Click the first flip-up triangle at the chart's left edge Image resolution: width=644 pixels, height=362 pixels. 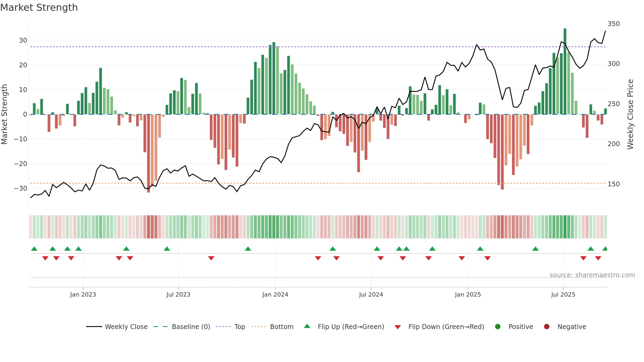click(34, 249)
